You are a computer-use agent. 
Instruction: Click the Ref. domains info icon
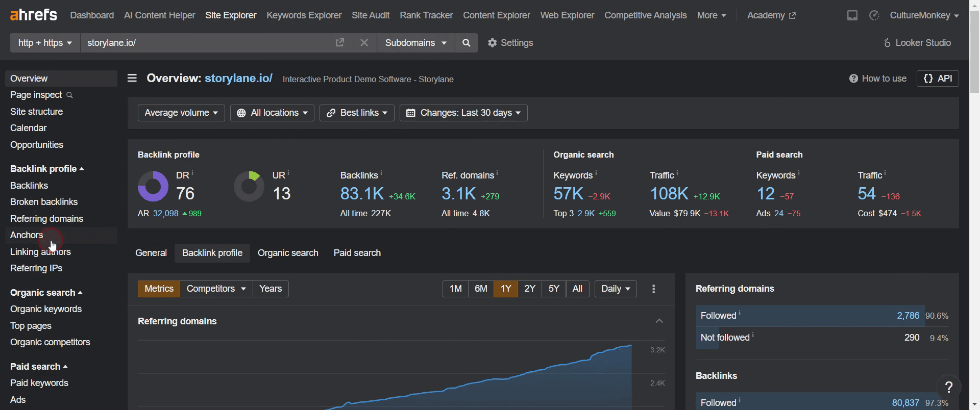tap(497, 172)
